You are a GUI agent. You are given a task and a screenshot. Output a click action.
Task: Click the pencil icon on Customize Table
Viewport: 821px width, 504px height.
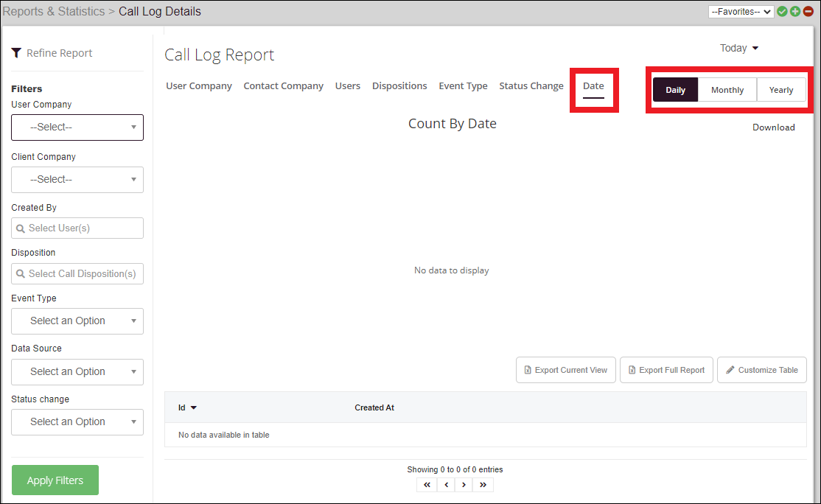(730, 370)
